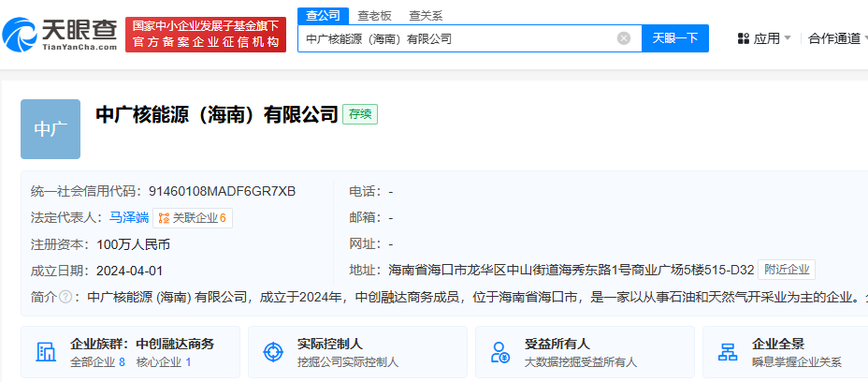Click 挖掘公司实际控制人 description
Image resolution: width=868 pixels, height=382 pixels.
point(348,362)
